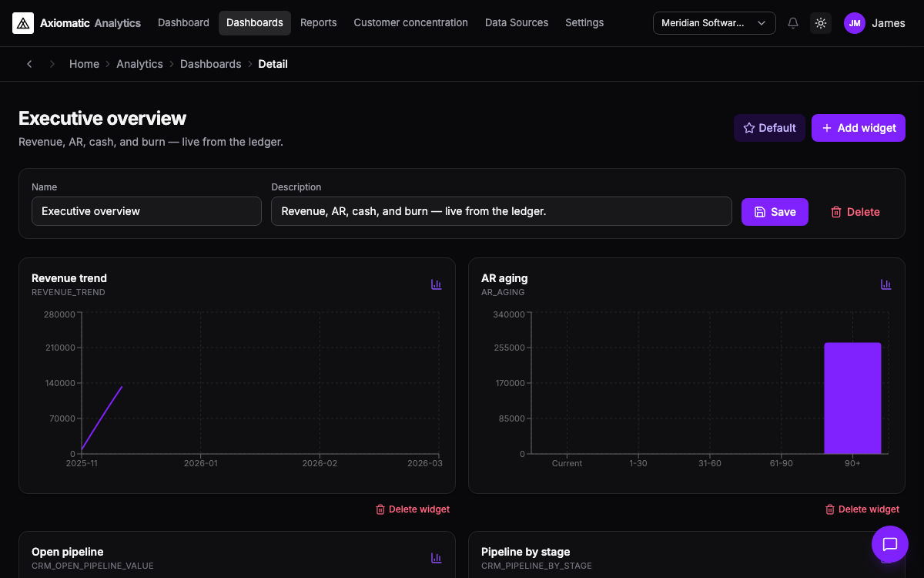The image size is (924, 578).
Task: Click the chart icon on Open pipeline widget
Action: (x=437, y=558)
